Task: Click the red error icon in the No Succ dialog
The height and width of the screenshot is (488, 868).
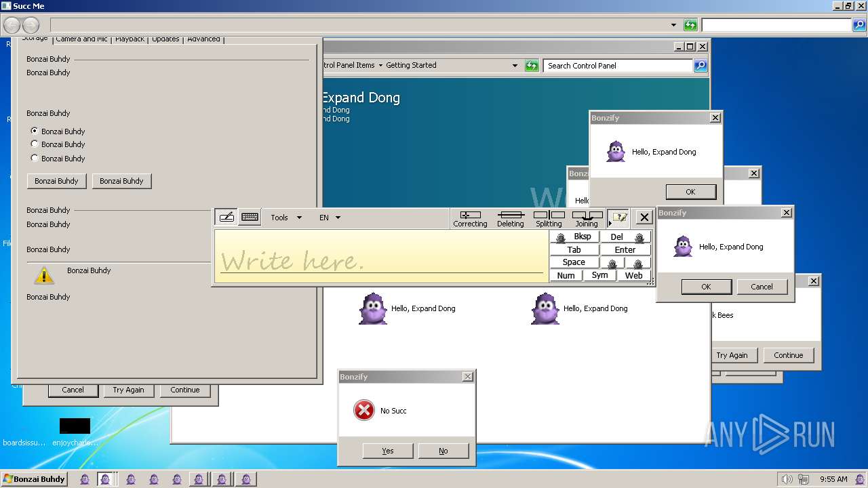Action: [364, 410]
